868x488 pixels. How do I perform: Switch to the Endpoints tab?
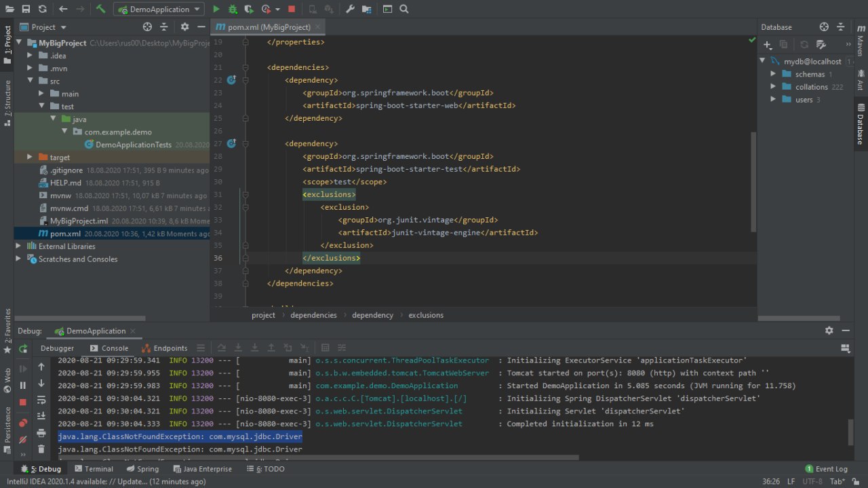165,348
